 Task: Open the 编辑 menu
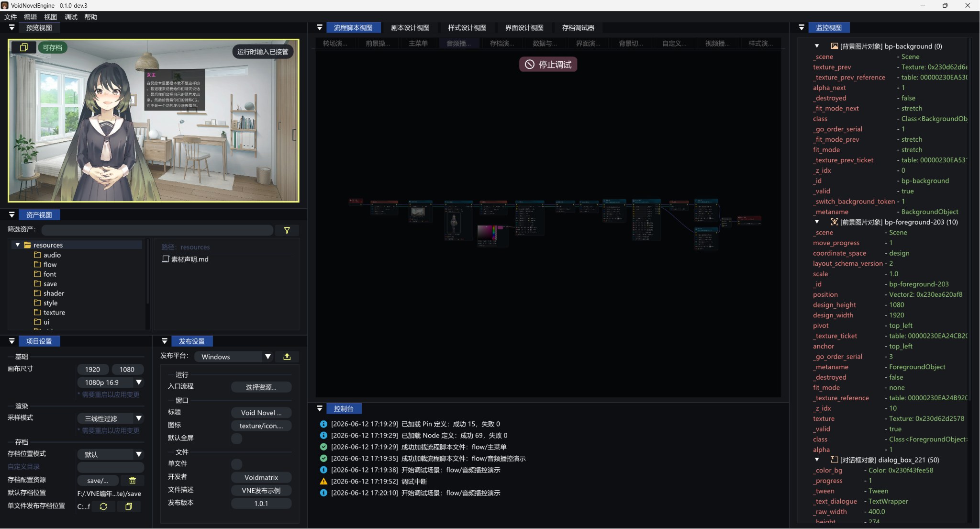coord(31,17)
